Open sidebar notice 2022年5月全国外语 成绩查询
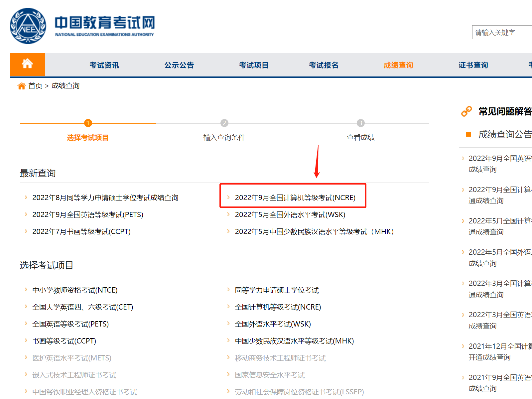The width and height of the screenshot is (532, 399). 500,258
